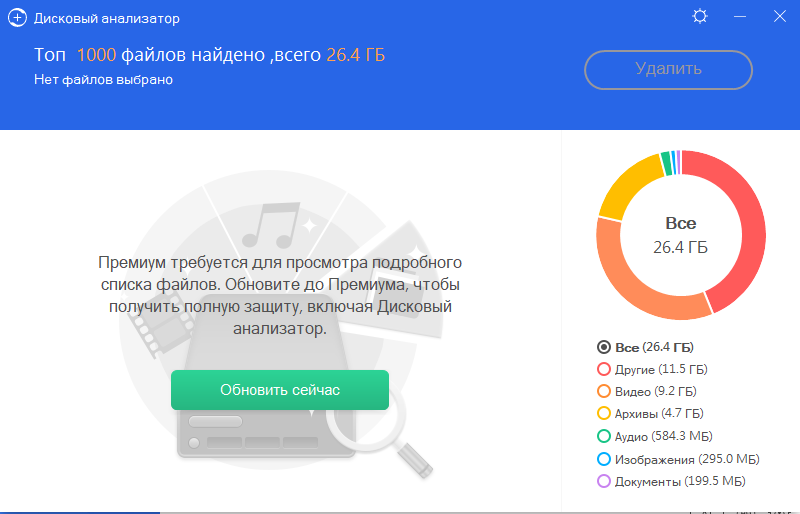Click the Премиум требуется message text

[x=280, y=295]
